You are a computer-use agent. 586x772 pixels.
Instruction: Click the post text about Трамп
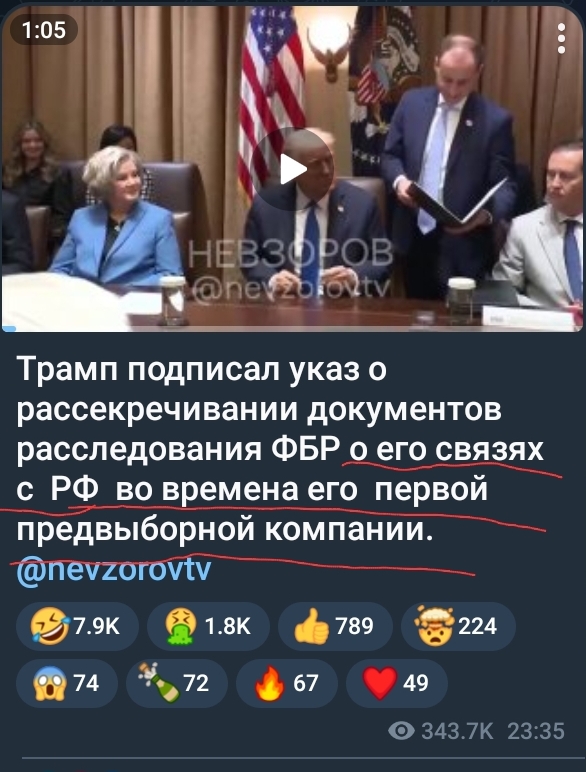[281, 449]
